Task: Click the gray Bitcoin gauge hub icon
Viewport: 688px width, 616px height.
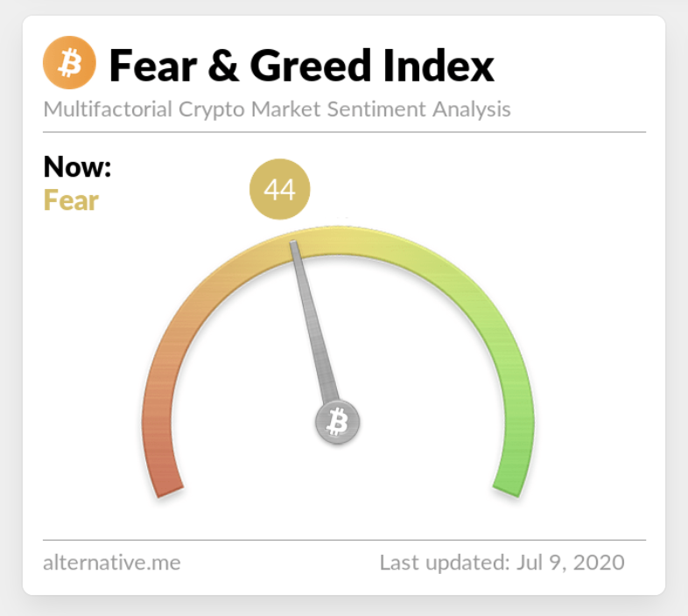Action: pyautogui.click(x=337, y=422)
